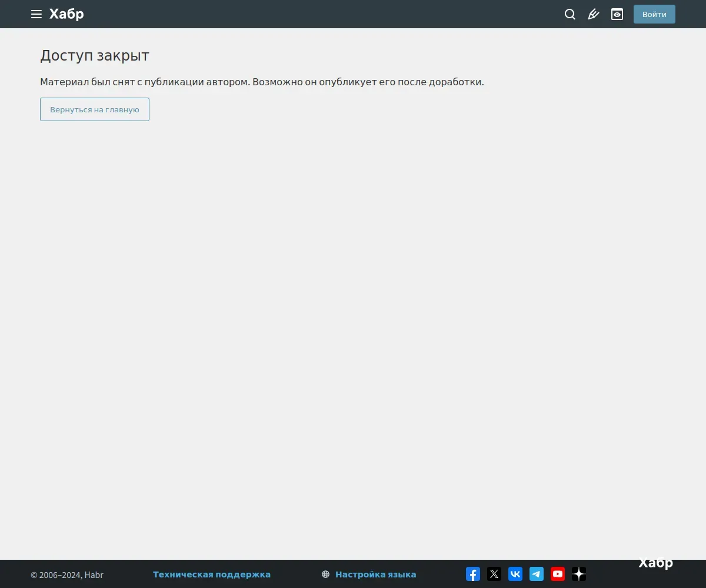
Task: Click the Хабр logo in header
Action: (66, 14)
